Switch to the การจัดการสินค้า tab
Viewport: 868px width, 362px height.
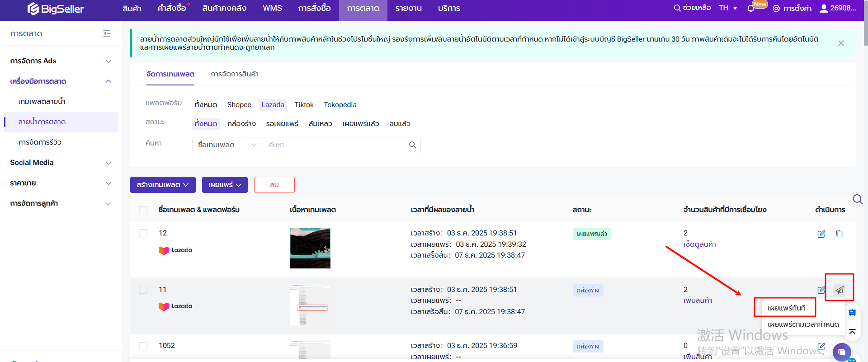tap(235, 74)
